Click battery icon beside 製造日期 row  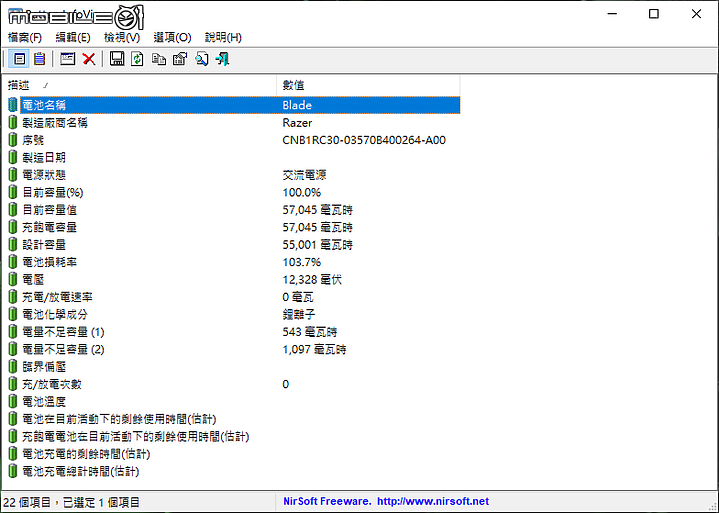coord(13,158)
